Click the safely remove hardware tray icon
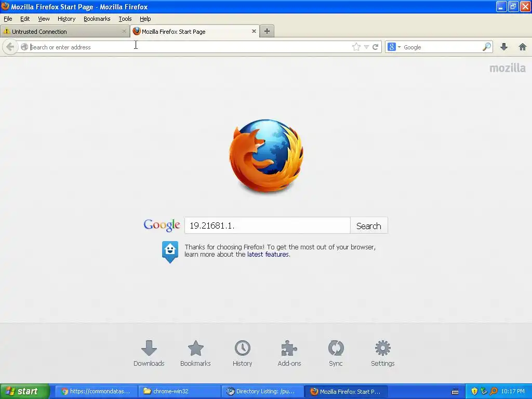 [x=484, y=391]
